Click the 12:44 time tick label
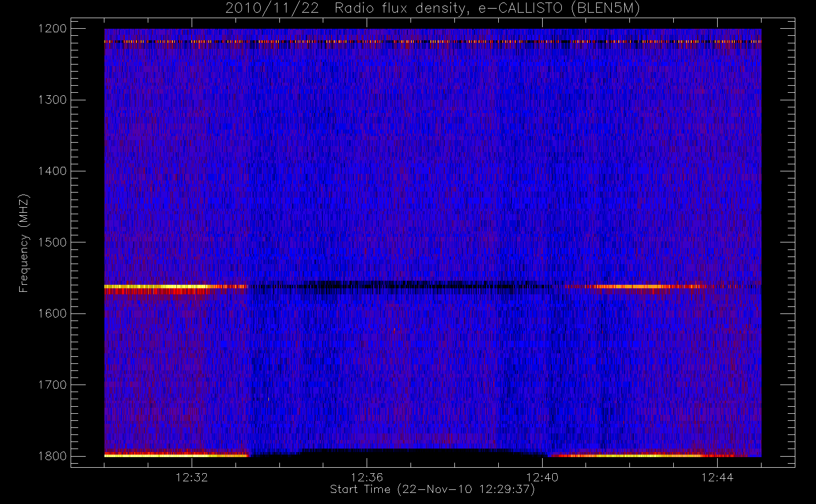816x504 pixels. (717, 477)
